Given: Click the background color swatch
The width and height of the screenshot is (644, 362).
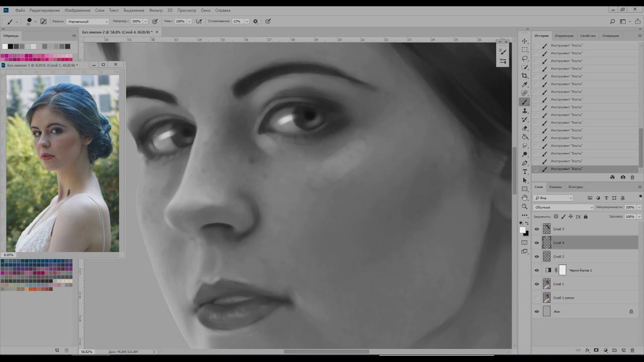Looking at the screenshot, I should click(527, 234).
